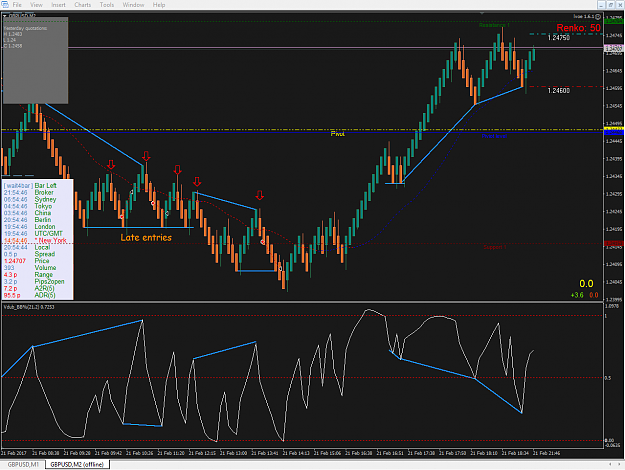Click the red support price tag on axis
The height and width of the screenshot is (470, 625).
click(614, 243)
